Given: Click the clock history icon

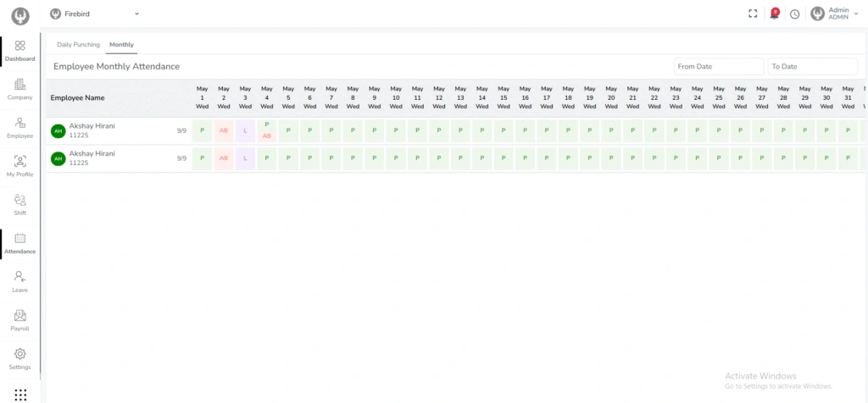Looking at the screenshot, I should [x=794, y=14].
